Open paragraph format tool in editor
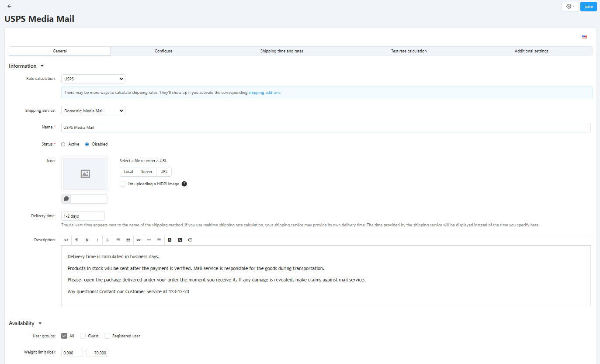Screen dimensions: 600x364 point(76,240)
